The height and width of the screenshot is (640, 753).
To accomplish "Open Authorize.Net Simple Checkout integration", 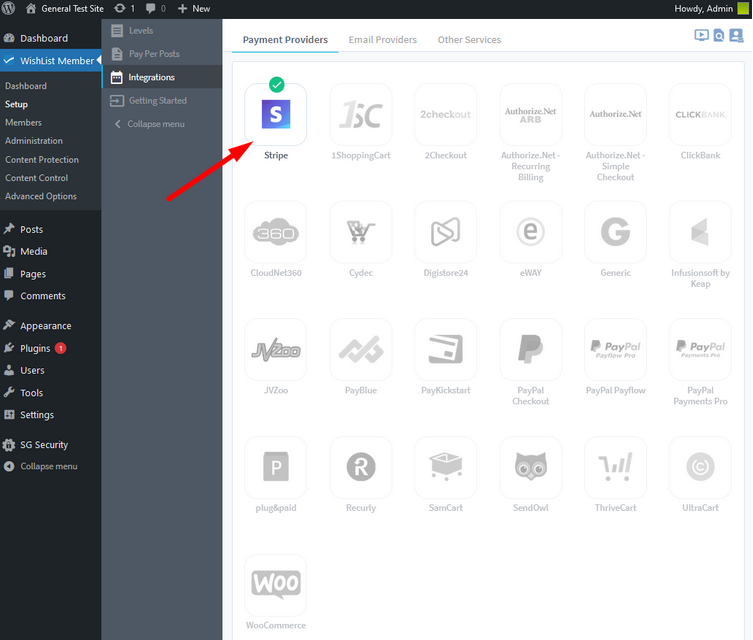I will click(616, 115).
